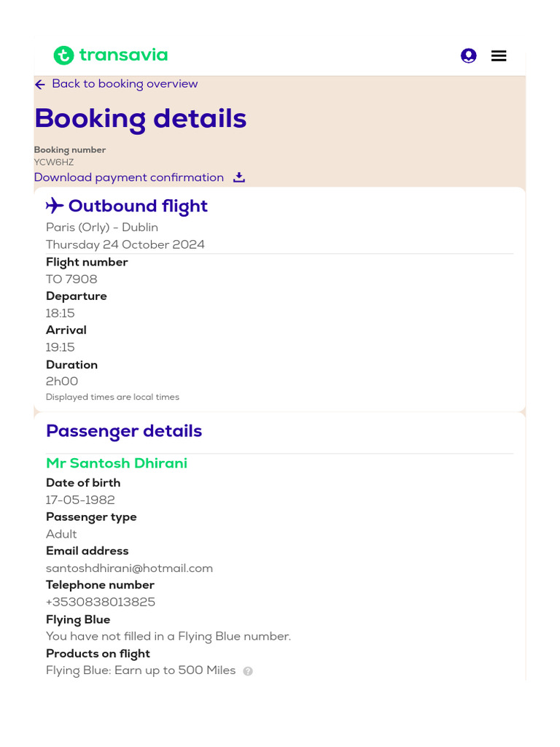Select booking number YCW6HZ

[x=54, y=163]
